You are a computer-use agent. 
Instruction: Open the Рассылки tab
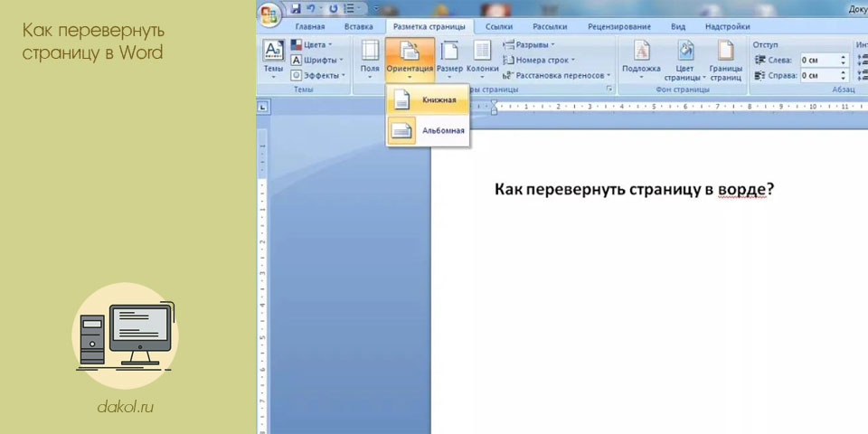550,26
